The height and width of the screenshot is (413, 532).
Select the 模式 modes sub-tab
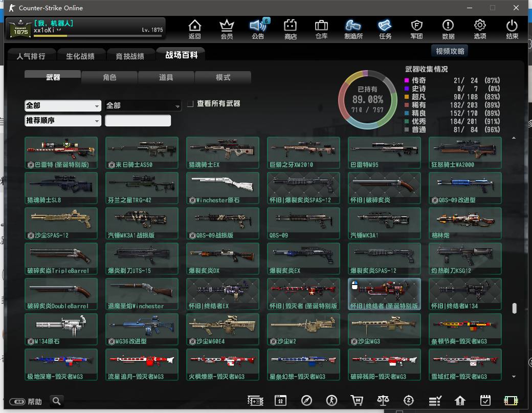pos(223,77)
